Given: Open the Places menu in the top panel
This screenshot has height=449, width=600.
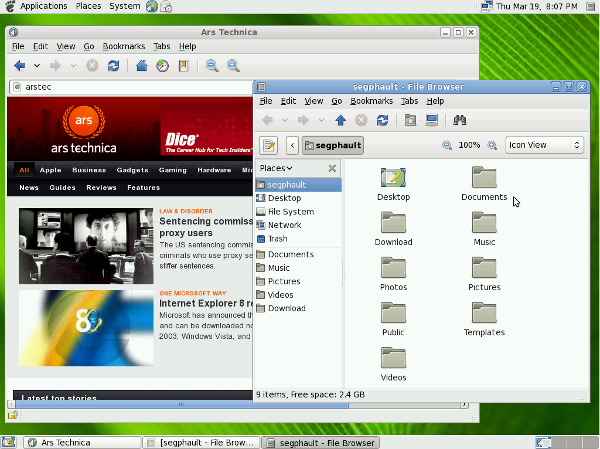Looking at the screenshot, I should (88, 6).
